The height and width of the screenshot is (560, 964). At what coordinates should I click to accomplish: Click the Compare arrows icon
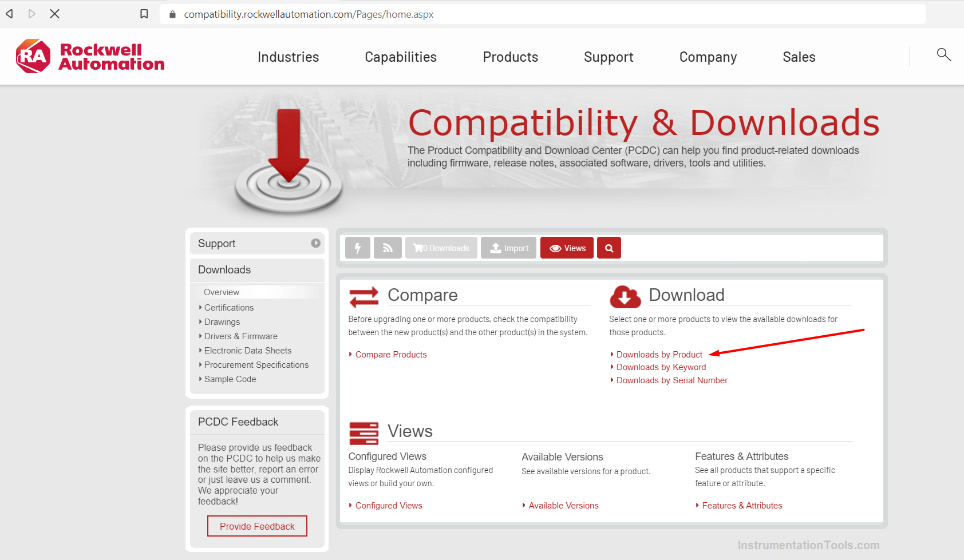(x=364, y=297)
